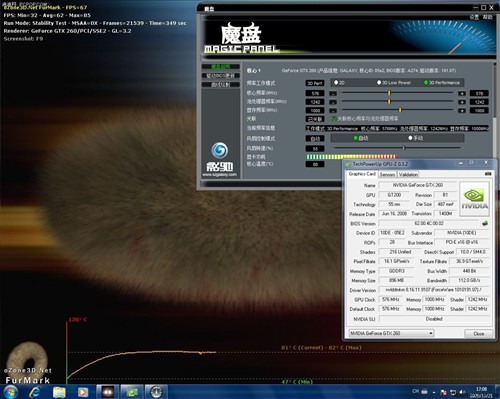Launch Internet Explorer from the taskbar
The width and height of the screenshot is (500, 399).
tap(34, 392)
